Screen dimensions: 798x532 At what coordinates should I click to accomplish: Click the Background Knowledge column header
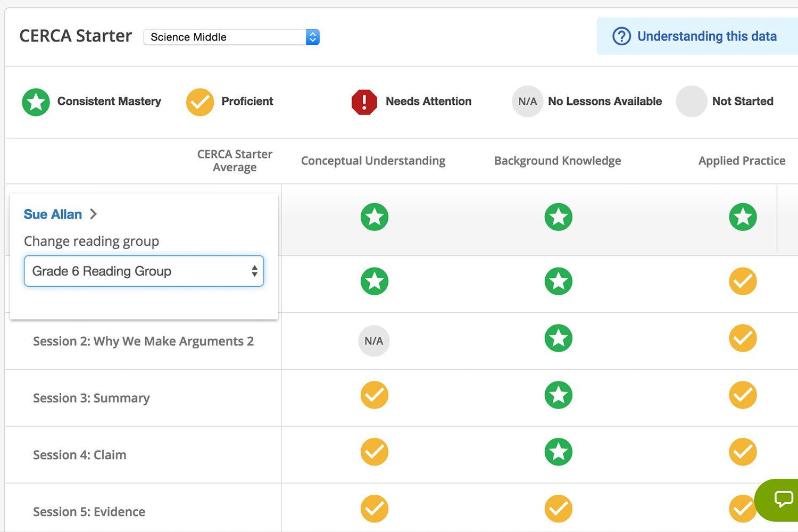pyautogui.click(x=558, y=161)
